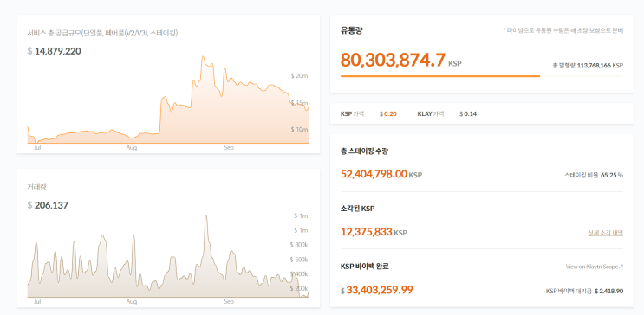This screenshot has width=644, height=315.
Task: Click the mining distribution footnote text
Action: point(563,30)
